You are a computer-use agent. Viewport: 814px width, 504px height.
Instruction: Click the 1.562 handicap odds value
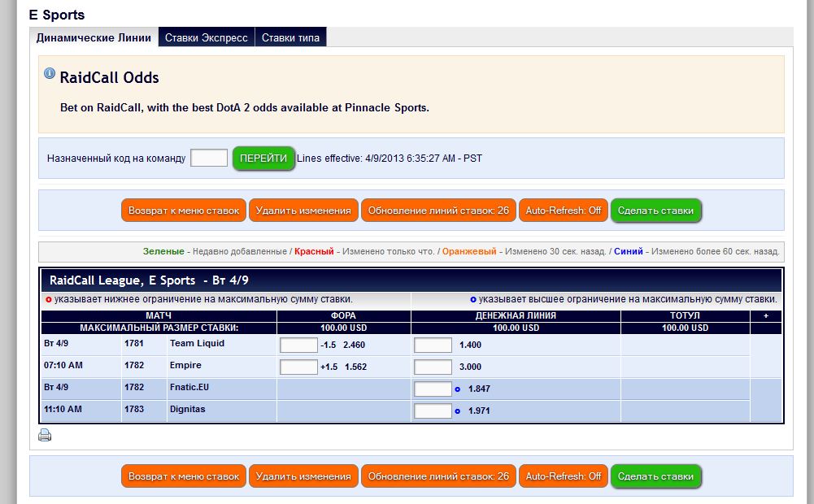click(355, 367)
